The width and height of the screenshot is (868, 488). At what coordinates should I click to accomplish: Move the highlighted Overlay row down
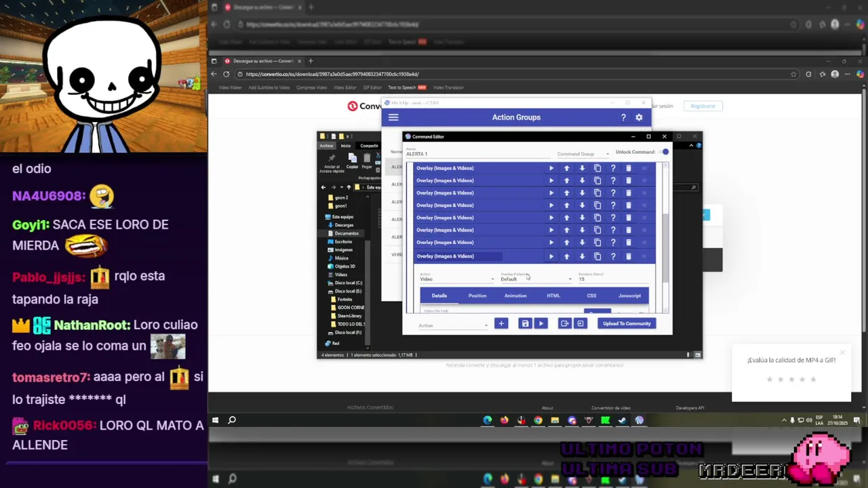click(582, 256)
